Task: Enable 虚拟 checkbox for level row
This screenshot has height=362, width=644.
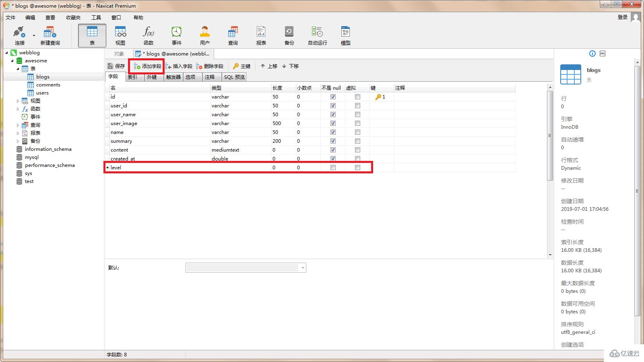Action: [357, 168]
